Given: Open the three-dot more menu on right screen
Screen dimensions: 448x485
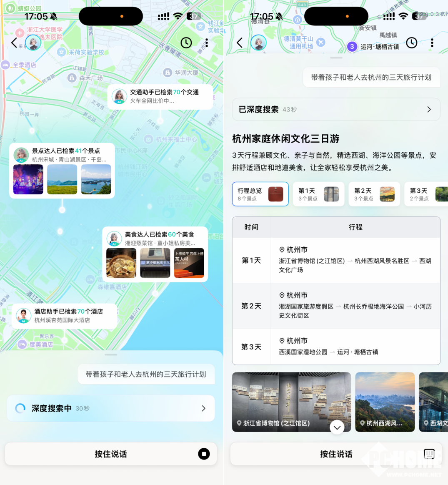Looking at the screenshot, I should point(432,43).
